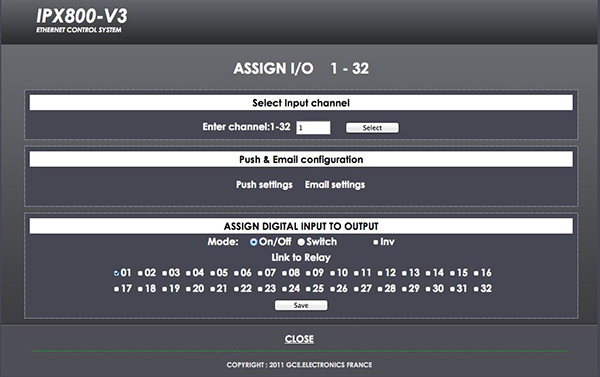Viewport: 600px width, 377px height.
Task: Enable the Inv checkbox
Action: tap(376, 242)
